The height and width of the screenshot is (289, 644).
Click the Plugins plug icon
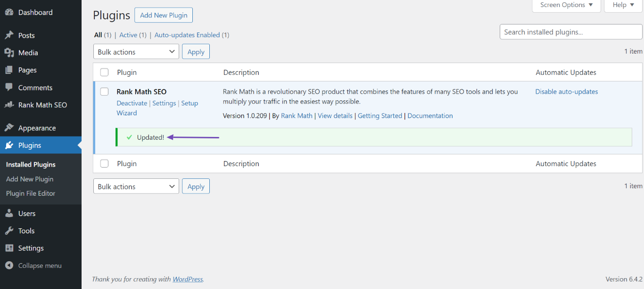[x=9, y=145]
